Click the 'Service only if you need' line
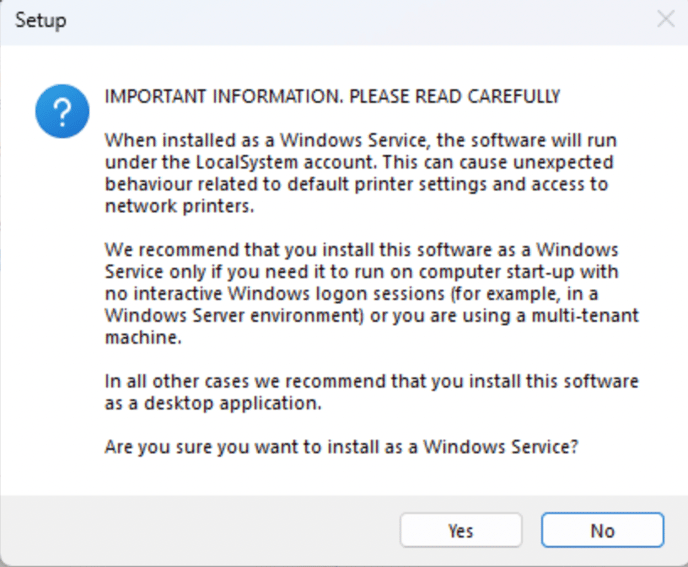 362,272
